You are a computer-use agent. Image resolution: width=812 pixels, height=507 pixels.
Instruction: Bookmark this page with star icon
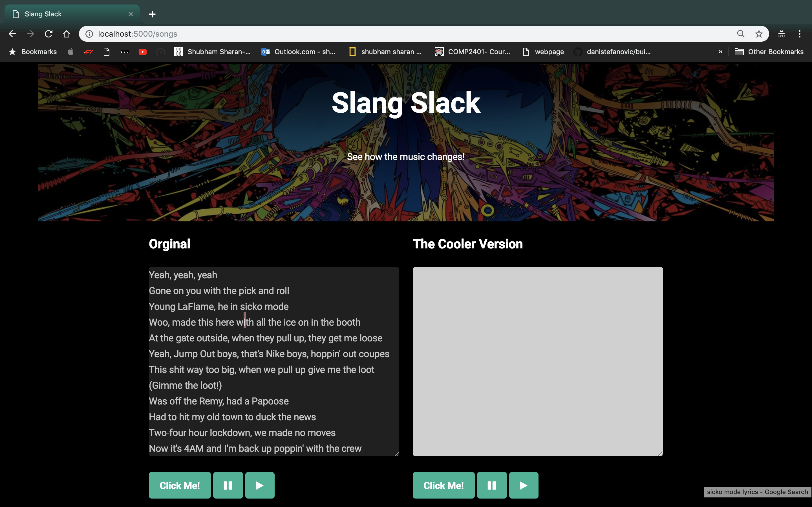759,34
